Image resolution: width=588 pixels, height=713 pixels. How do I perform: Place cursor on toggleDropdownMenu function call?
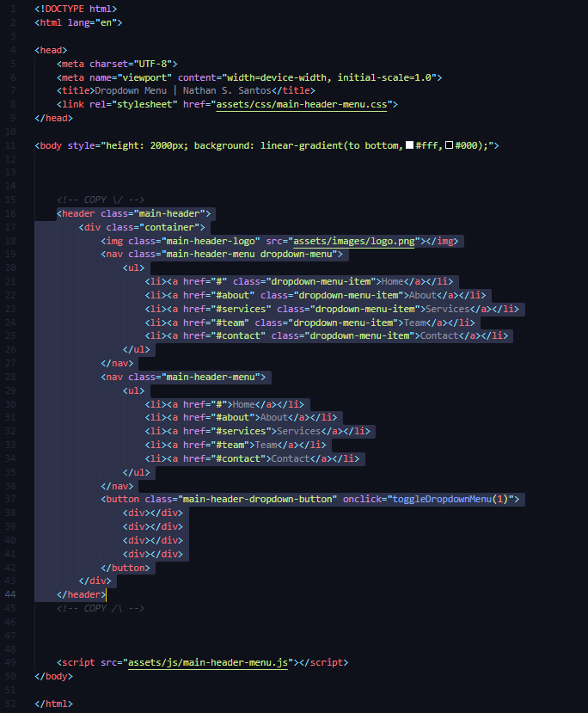tap(440, 500)
